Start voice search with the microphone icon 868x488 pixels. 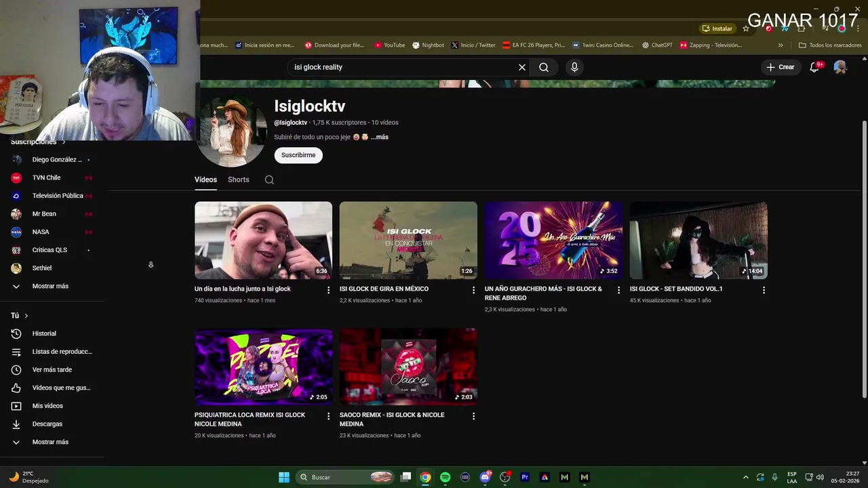click(x=574, y=67)
